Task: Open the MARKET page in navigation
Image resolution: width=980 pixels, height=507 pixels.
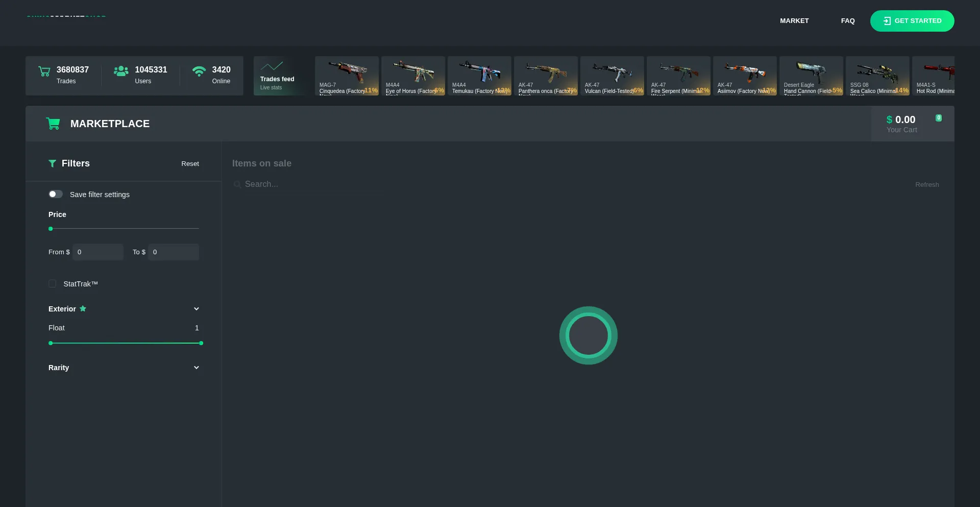Action: 794,21
